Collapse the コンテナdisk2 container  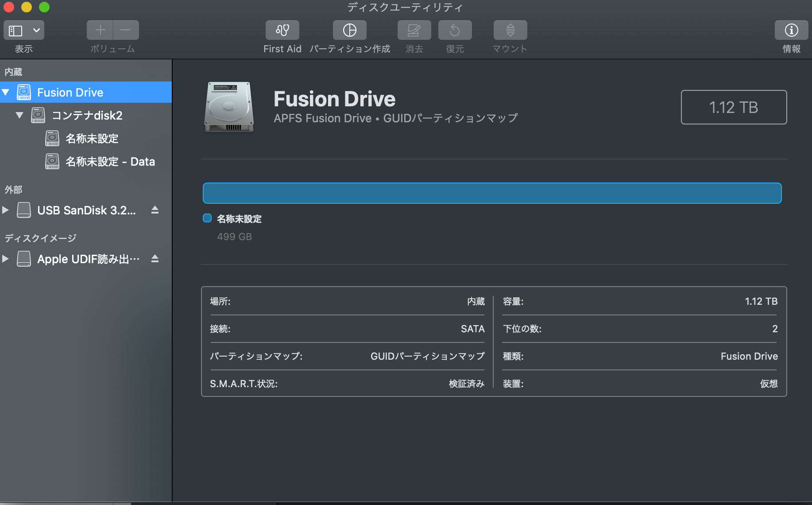tap(19, 116)
